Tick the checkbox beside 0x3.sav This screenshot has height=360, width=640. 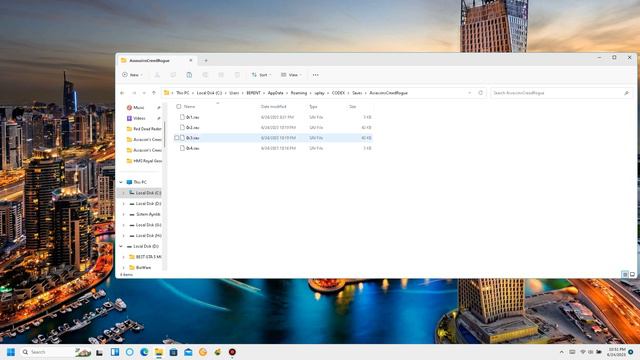click(x=176, y=138)
